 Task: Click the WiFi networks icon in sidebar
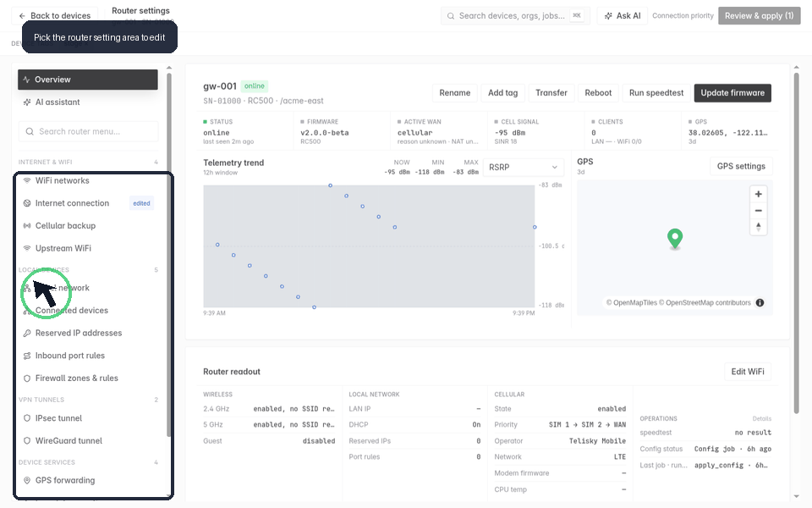click(x=27, y=180)
